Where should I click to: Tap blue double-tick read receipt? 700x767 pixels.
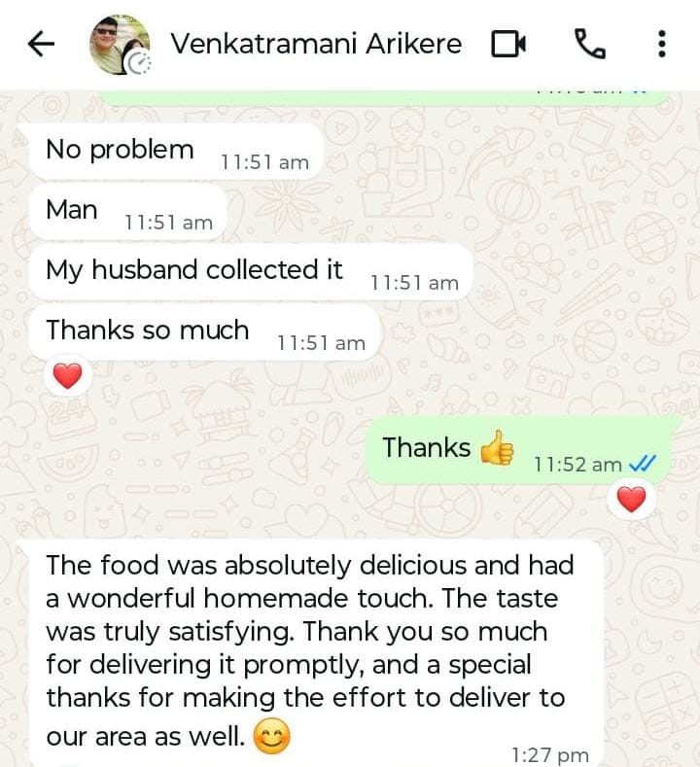pos(642,464)
